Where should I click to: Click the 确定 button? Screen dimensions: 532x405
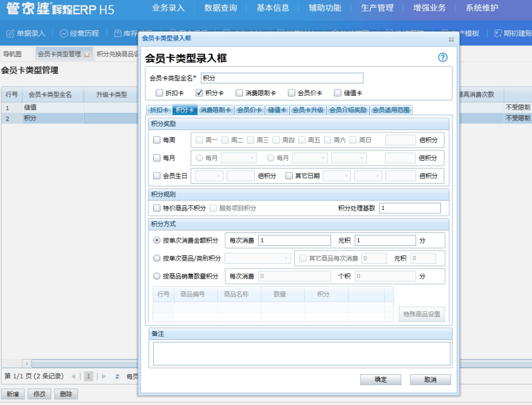tap(381, 380)
